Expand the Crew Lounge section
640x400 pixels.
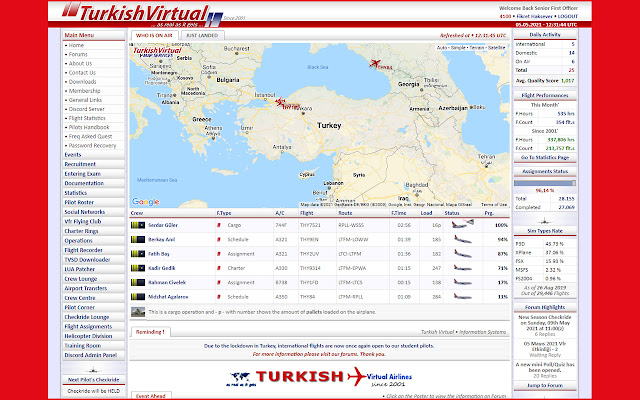(x=93, y=279)
